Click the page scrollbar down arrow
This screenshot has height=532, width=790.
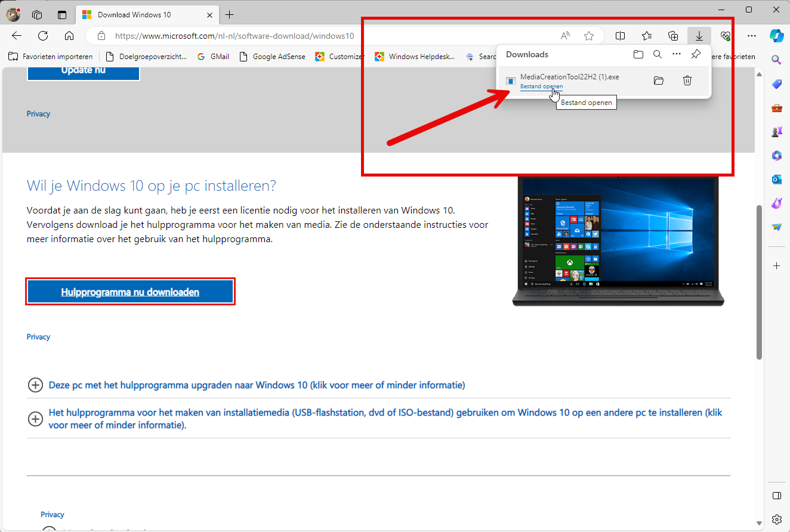point(760,523)
